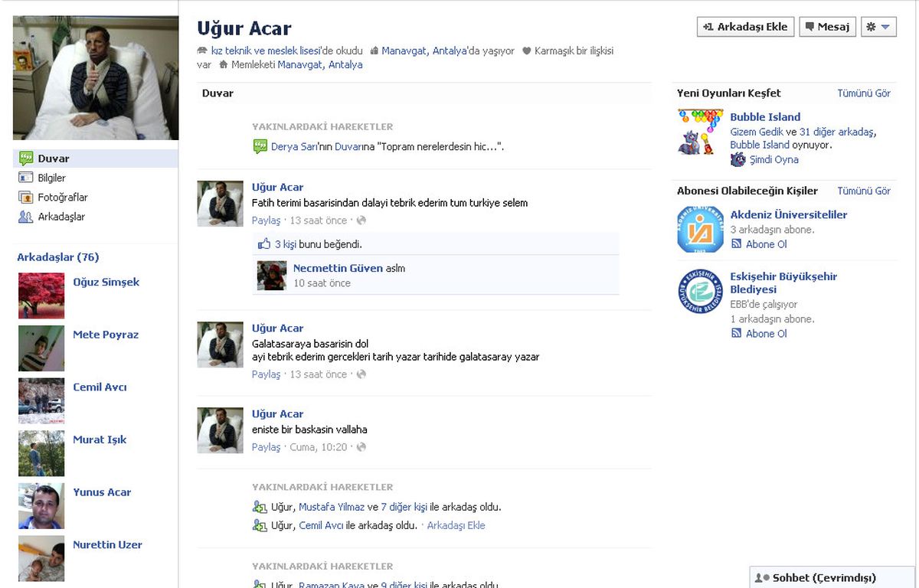Open the large profile photo of Uğur Acar
This screenshot has width=919, height=588.
coord(96,78)
